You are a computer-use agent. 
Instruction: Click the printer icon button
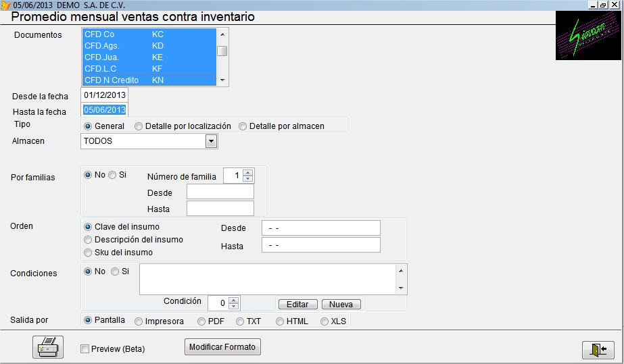click(x=48, y=347)
